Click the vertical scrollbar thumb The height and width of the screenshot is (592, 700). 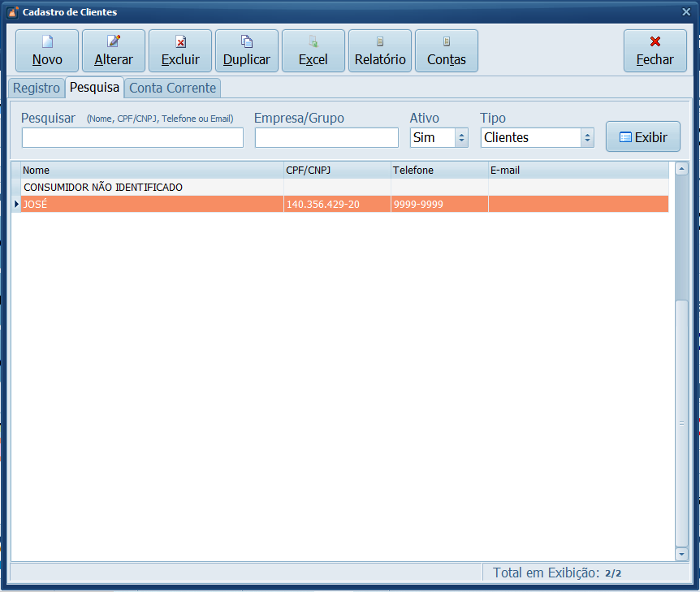coord(681,423)
